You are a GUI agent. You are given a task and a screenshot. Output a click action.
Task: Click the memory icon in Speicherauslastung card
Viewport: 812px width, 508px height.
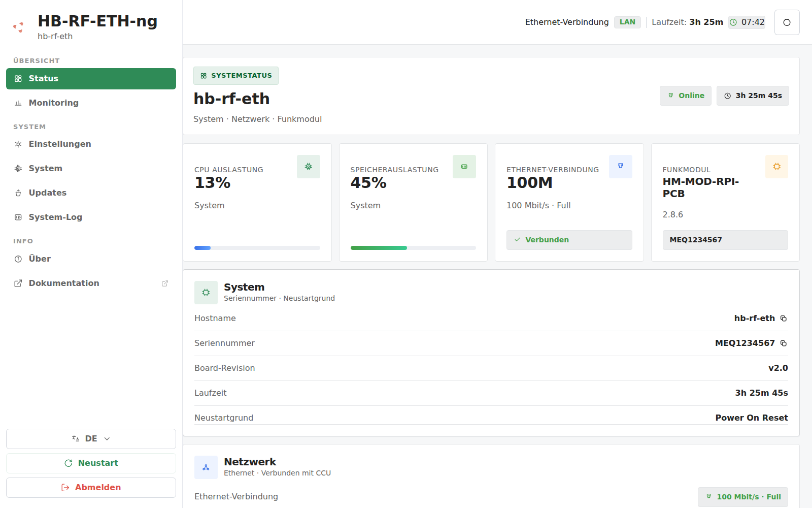click(x=464, y=167)
